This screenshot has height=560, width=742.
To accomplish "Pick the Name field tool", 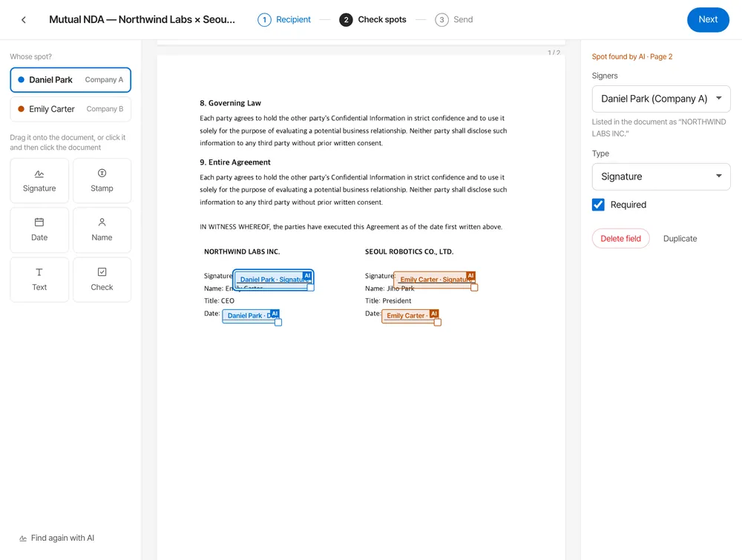I will (102, 230).
